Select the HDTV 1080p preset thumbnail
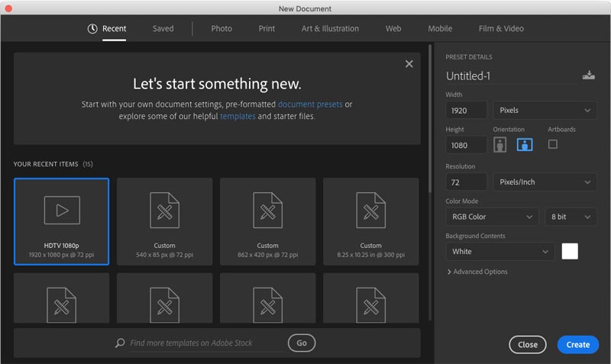Screen dimensions: 611x364 (62, 221)
